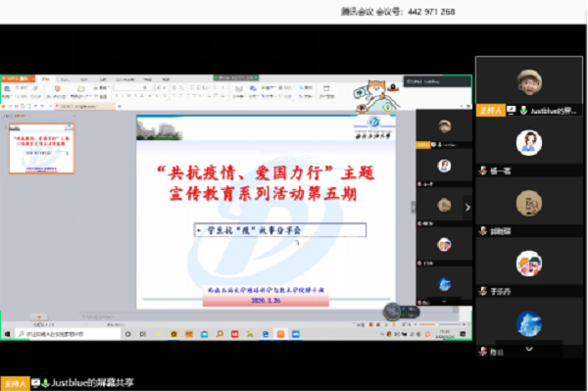Click the Justblue screen sharing label
This screenshot has height=392, width=588.
point(91,382)
